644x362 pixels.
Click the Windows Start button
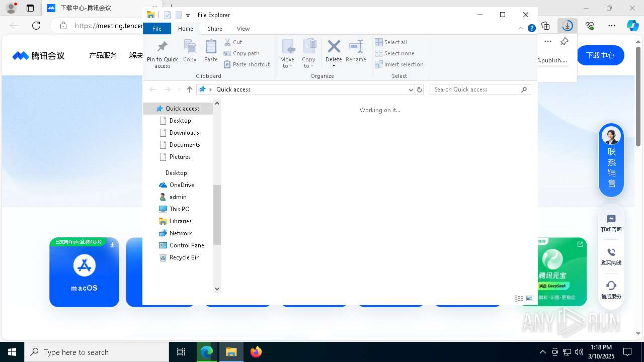(12, 352)
